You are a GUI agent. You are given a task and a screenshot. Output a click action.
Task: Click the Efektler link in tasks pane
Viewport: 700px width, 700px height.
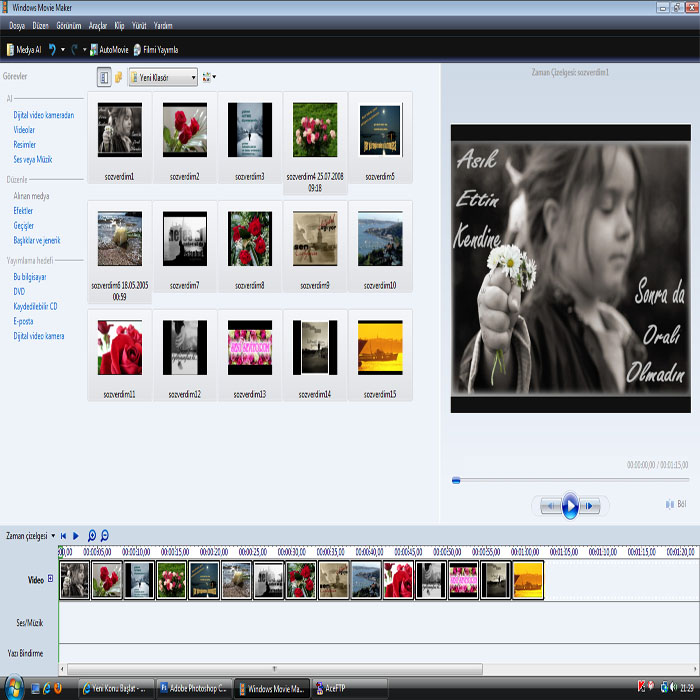[23, 211]
